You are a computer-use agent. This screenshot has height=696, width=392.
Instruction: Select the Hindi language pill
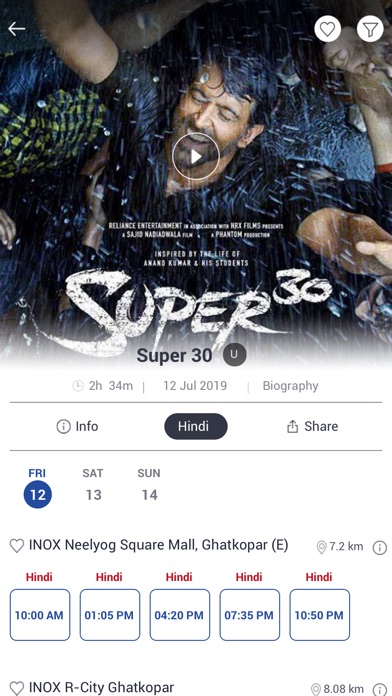[196, 427]
